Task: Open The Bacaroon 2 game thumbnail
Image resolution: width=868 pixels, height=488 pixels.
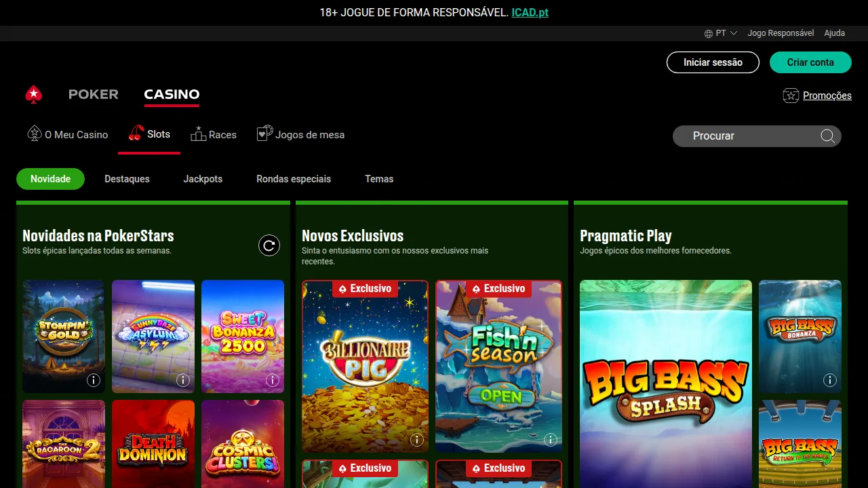Action: click(64, 444)
